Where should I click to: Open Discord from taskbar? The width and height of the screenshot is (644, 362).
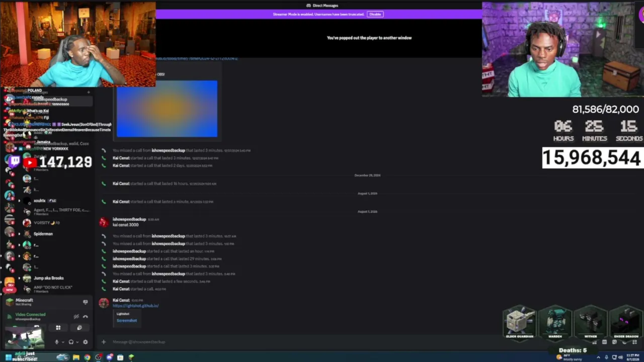(109, 357)
